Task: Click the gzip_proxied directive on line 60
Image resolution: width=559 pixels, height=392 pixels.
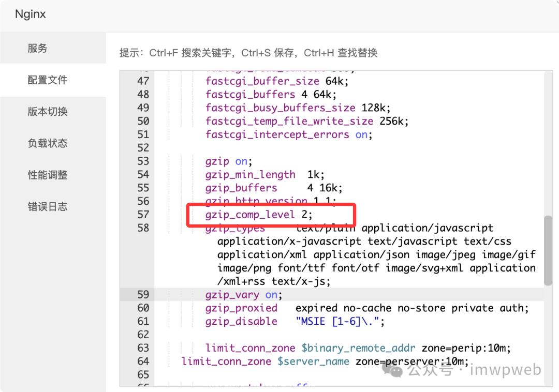Action: [241, 308]
